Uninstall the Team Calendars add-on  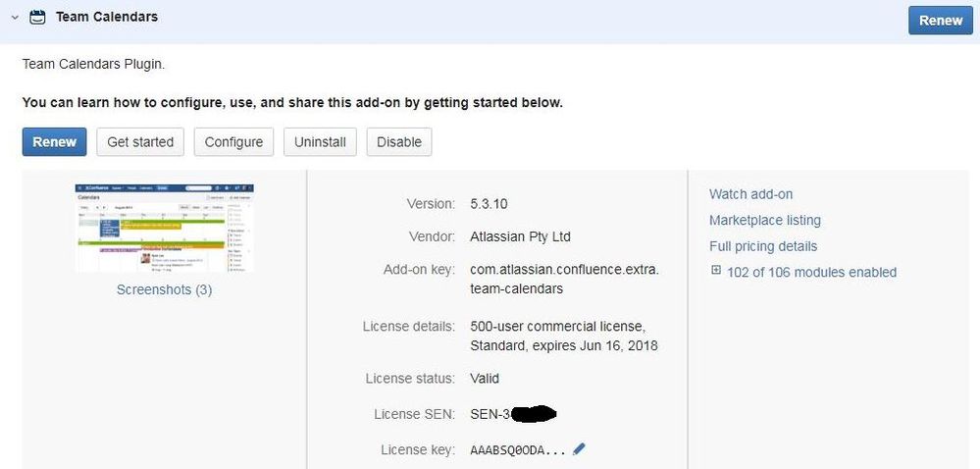tap(320, 142)
